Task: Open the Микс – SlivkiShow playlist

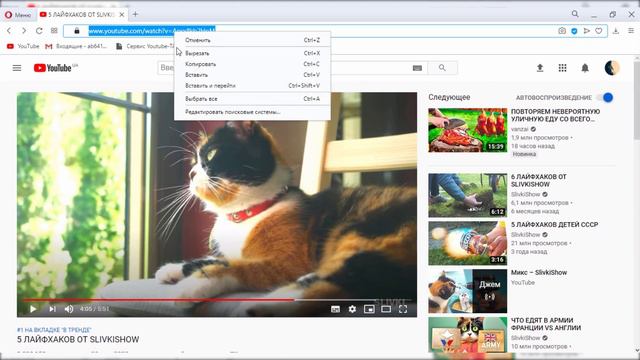Action: (x=539, y=272)
